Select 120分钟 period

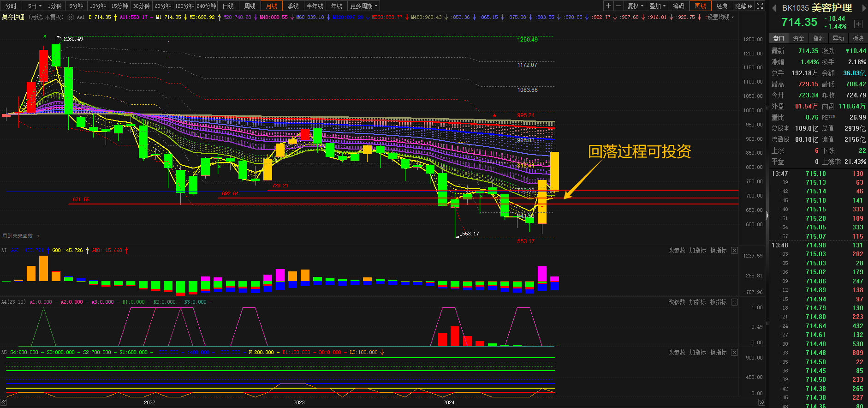(x=185, y=6)
